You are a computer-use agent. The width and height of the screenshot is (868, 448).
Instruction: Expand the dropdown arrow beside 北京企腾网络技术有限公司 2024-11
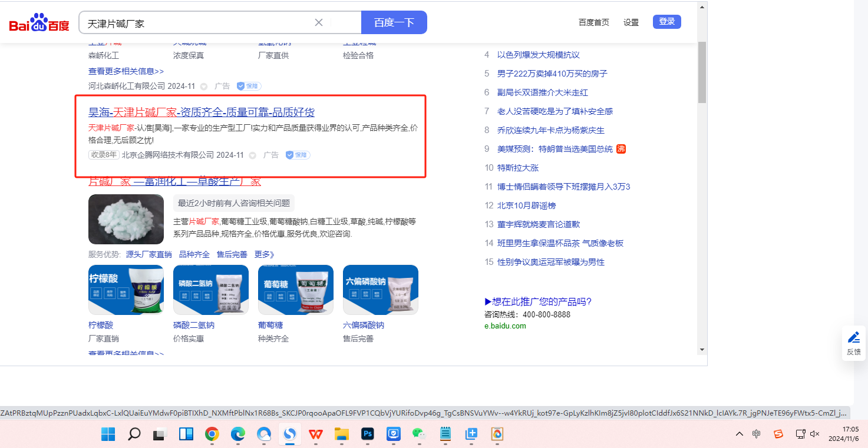coord(252,155)
